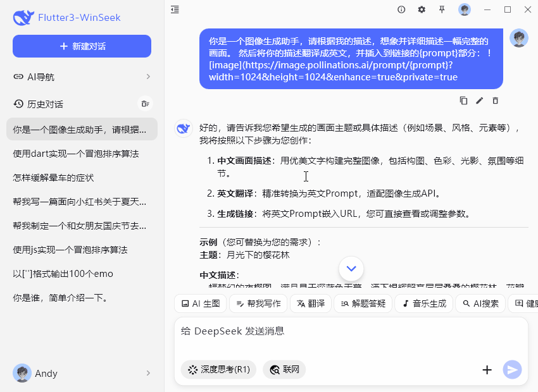The image size is (538, 392).
Task: Delete the user message with trash icon
Action: pyautogui.click(x=495, y=101)
